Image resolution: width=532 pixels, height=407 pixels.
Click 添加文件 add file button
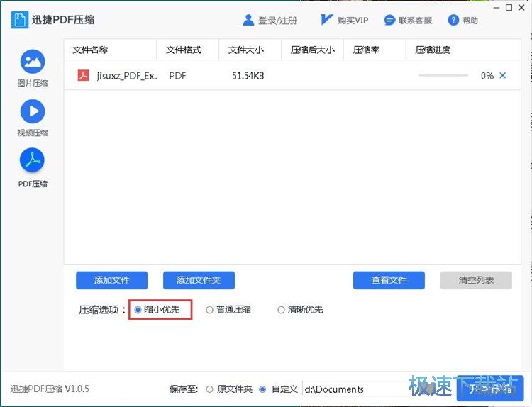pos(111,280)
